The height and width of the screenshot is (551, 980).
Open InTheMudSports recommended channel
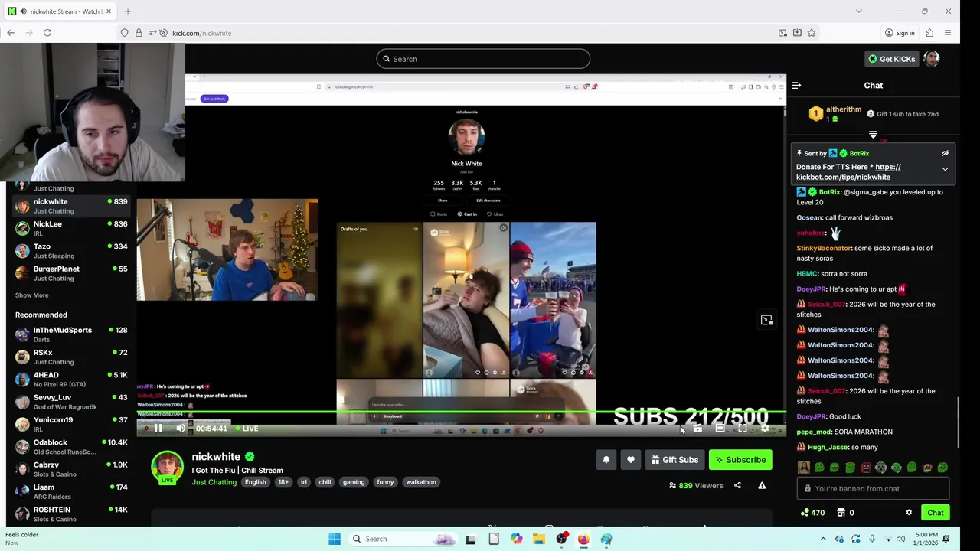(71, 334)
